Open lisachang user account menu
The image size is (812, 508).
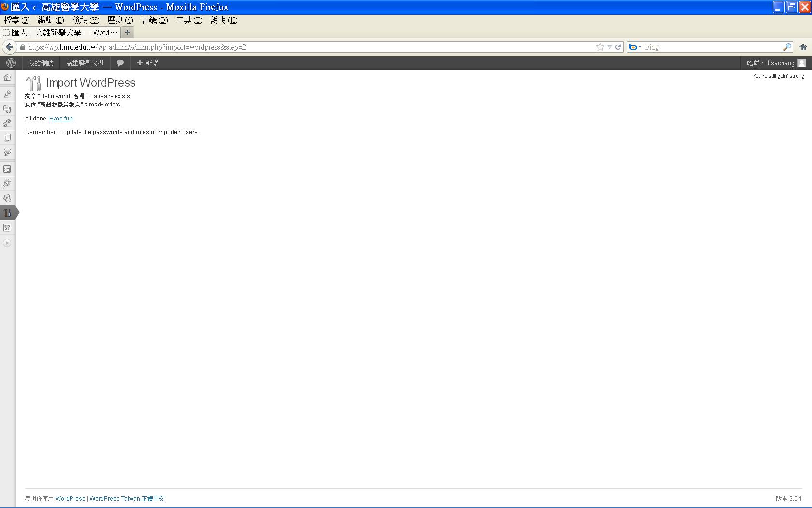pyautogui.click(x=776, y=63)
